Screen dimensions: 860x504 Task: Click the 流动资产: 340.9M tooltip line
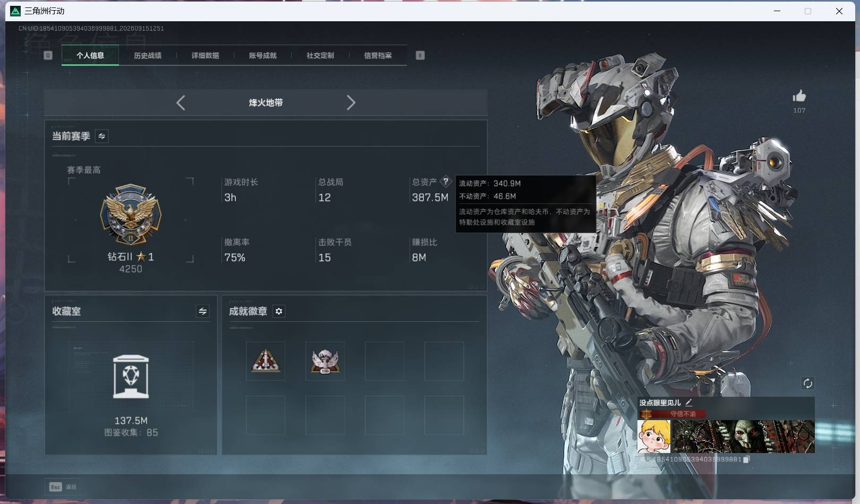point(490,183)
